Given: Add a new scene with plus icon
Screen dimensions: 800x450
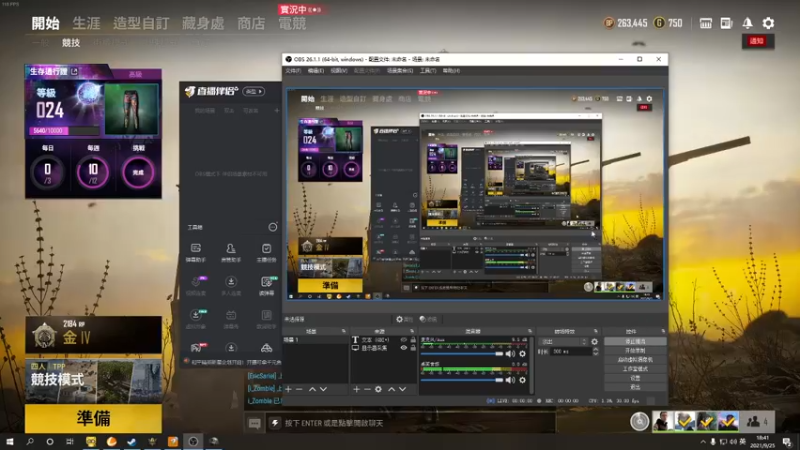Looking at the screenshot, I should pyautogui.click(x=289, y=389).
